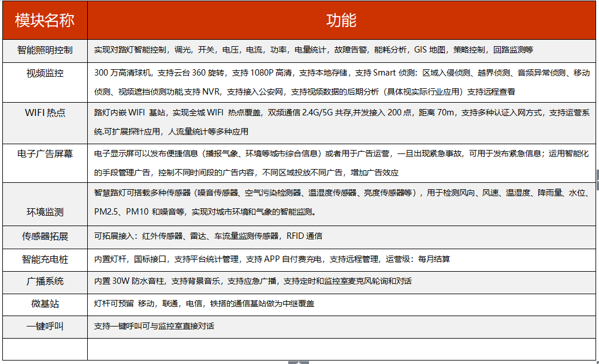The width and height of the screenshot is (599, 364).
Task: Click the text starting 灯杆可预留 移动
Action: tap(204, 303)
